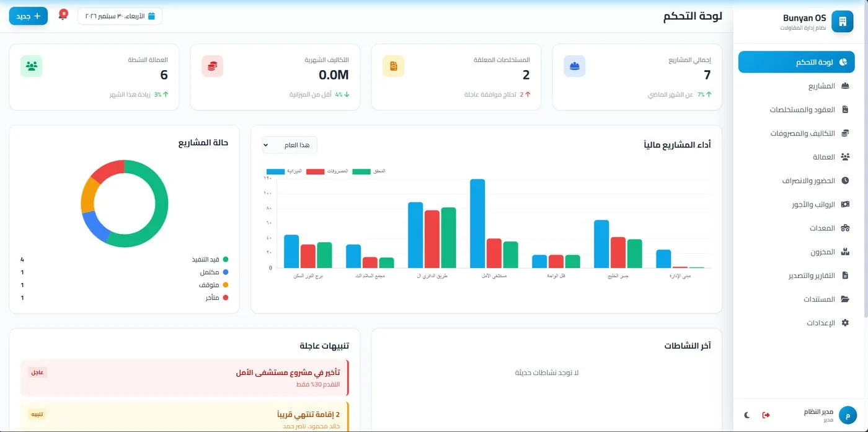Viewport: 868px width, 432px height.
Task: Toggle dark mode with the moon icon
Action: (x=747, y=415)
